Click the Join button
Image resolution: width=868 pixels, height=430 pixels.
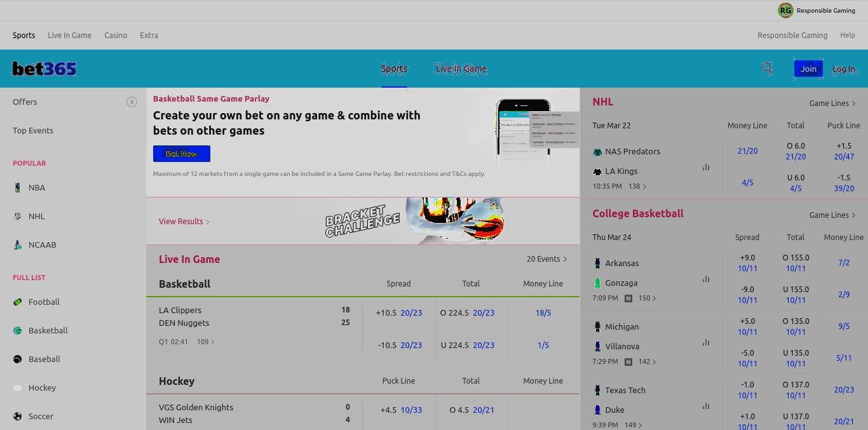(x=808, y=69)
